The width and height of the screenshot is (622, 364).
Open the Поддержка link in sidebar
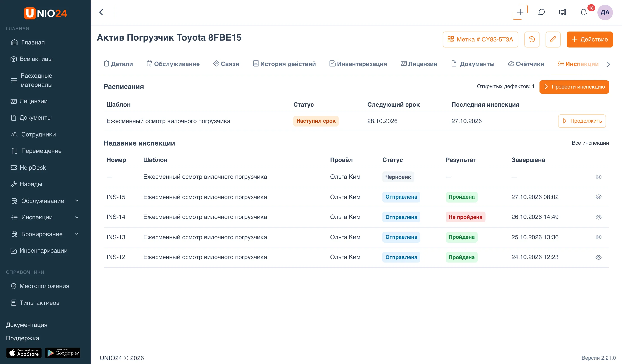[22, 338]
